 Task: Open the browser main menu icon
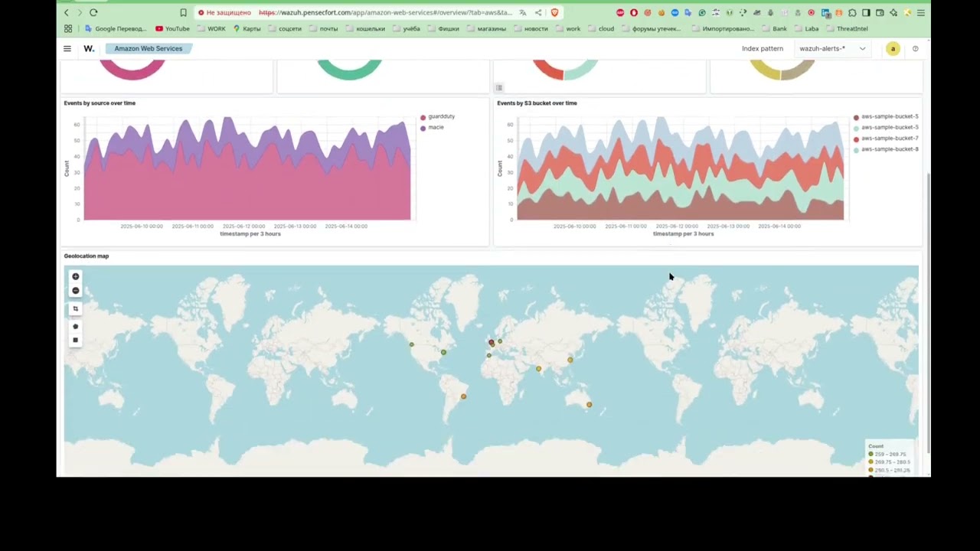click(x=921, y=12)
